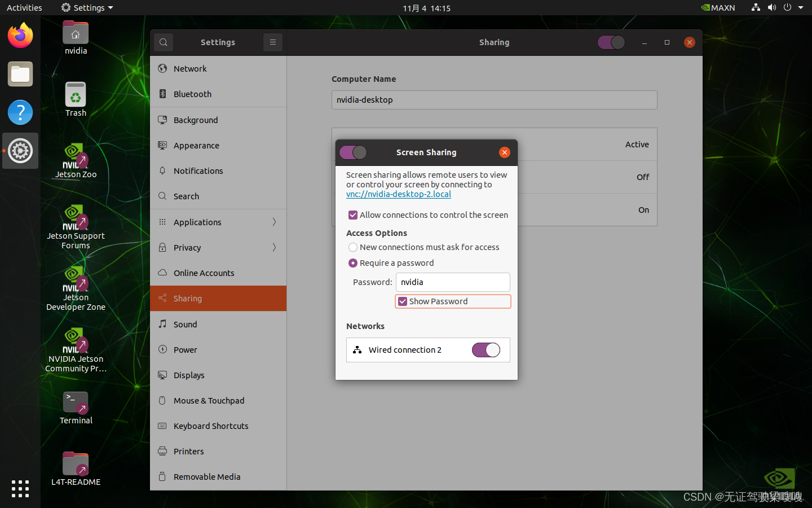
Task: Open the Activities overview
Action: point(24,7)
